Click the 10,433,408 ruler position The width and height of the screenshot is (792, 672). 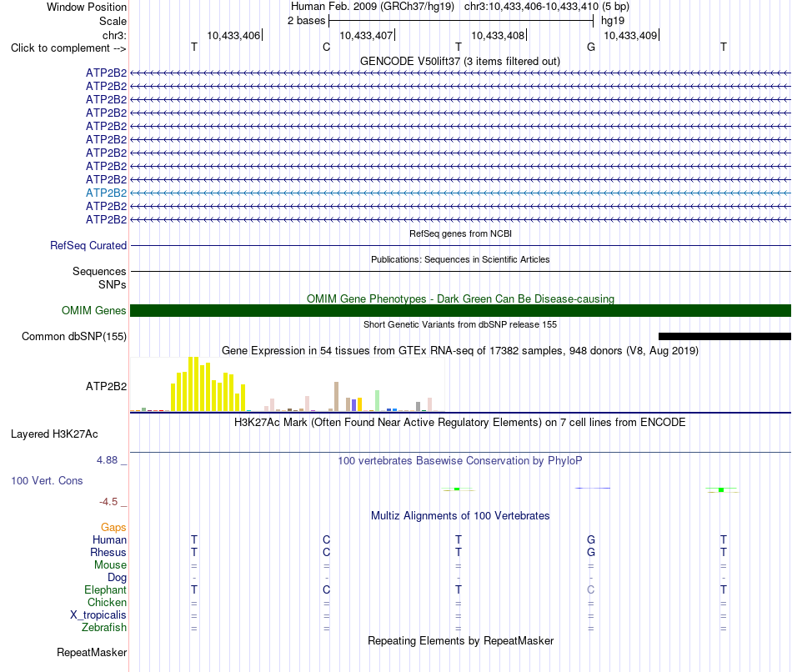(x=498, y=35)
